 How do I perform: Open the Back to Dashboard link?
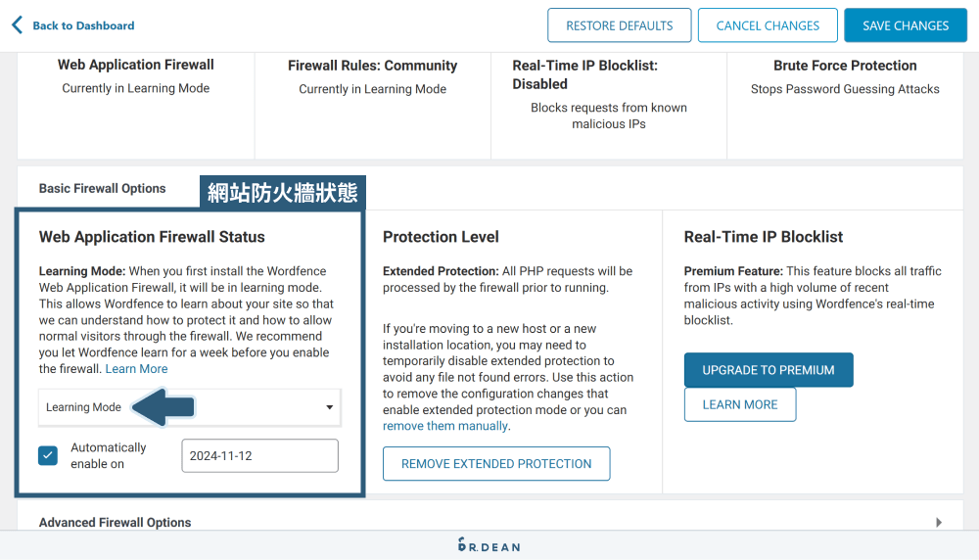pyautogui.click(x=83, y=25)
